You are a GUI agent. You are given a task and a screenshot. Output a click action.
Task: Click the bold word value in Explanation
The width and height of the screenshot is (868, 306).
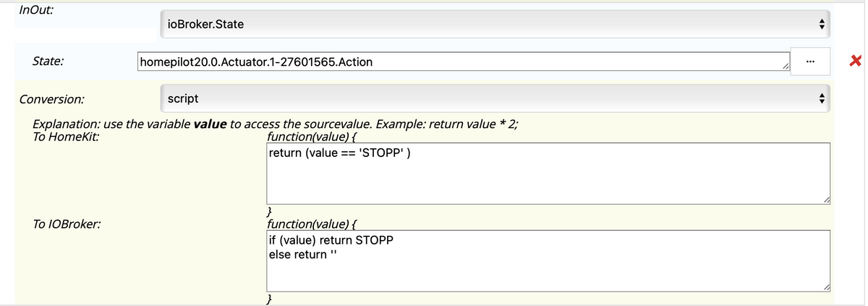210,123
